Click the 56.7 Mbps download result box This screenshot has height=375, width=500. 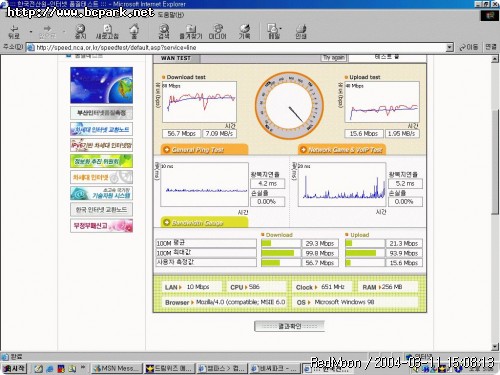(x=181, y=134)
